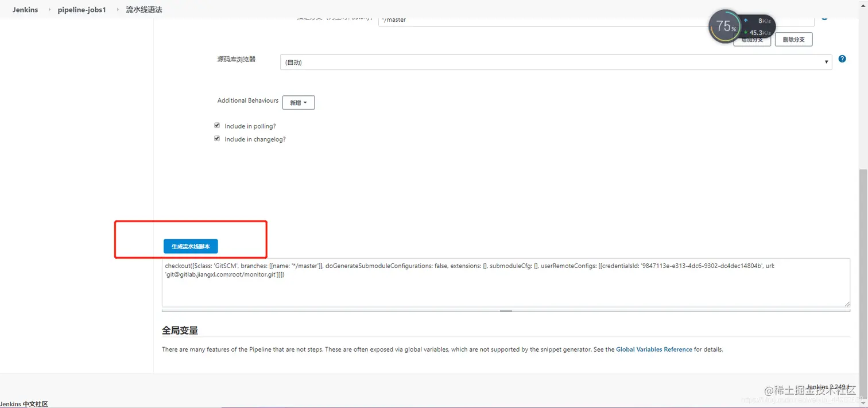Open the Jenkins 中文社区 footer link
This screenshot has width=868, height=408.
point(24,404)
